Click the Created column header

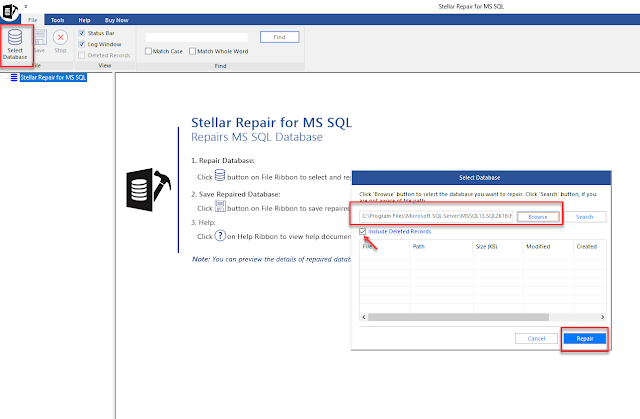pyautogui.click(x=590, y=246)
